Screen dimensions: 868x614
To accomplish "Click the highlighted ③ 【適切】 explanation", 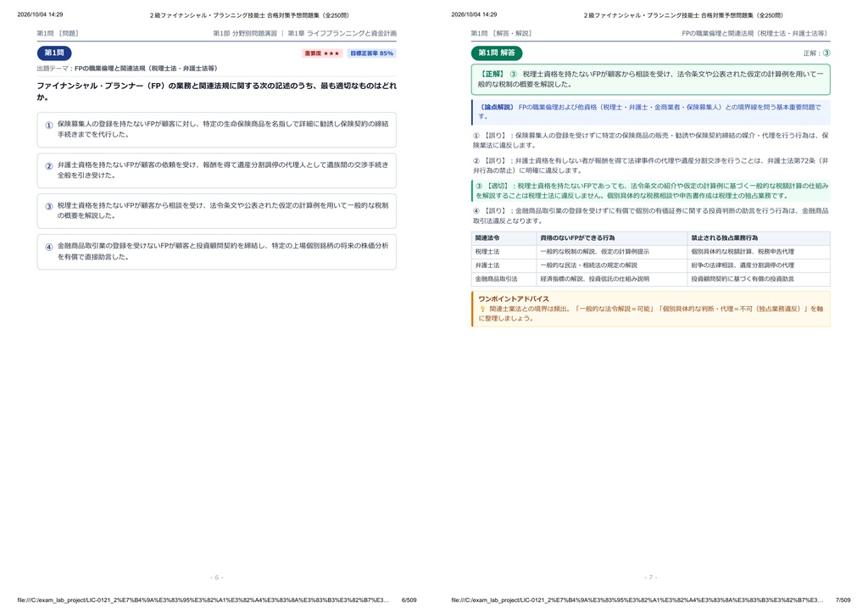I will (650, 191).
